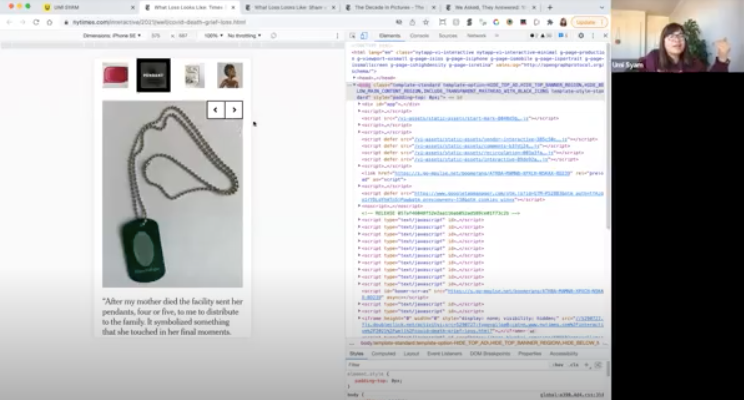Viewport: 744px width, 400px height.
Task: Select the child portrait thumbnail
Action: point(230,75)
